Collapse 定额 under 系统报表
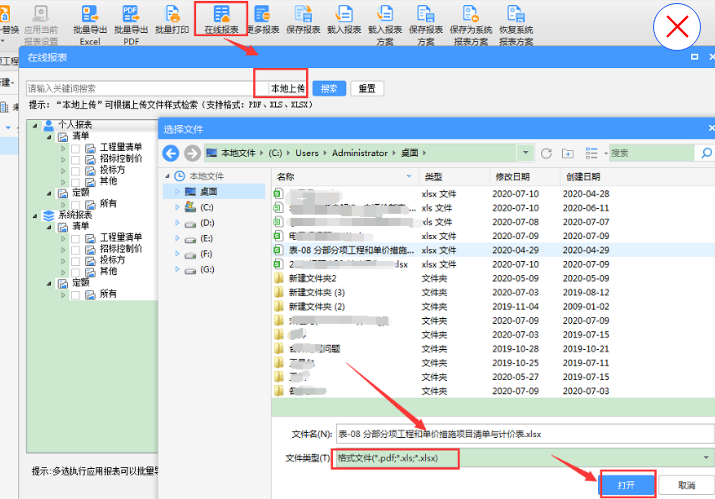This screenshot has height=499, width=715. [x=49, y=284]
